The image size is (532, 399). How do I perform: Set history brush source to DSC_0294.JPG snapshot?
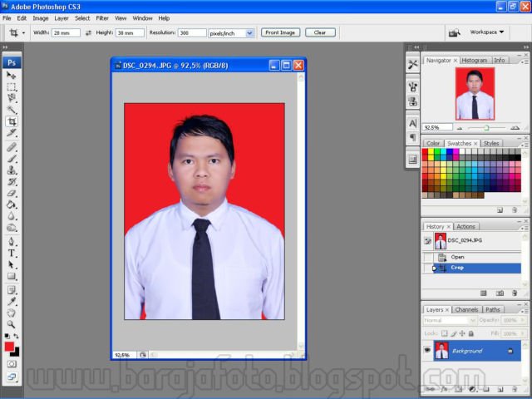point(428,241)
